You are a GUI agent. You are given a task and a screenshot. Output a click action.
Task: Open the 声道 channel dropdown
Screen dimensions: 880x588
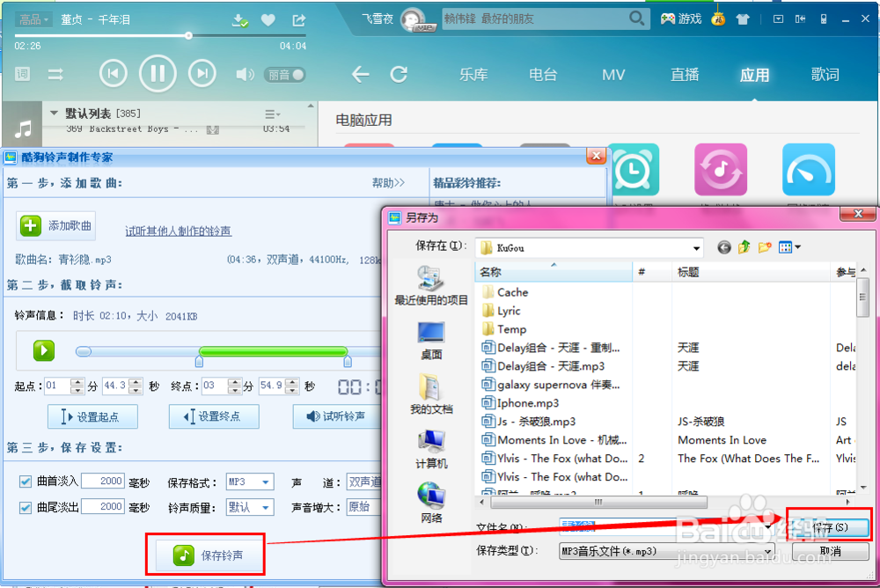point(363,481)
